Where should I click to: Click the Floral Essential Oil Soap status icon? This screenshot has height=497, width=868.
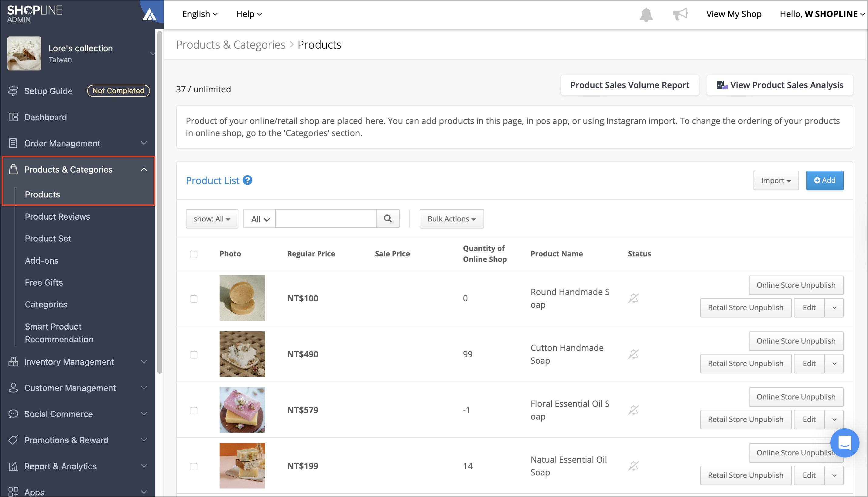click(x=633, y=410)
